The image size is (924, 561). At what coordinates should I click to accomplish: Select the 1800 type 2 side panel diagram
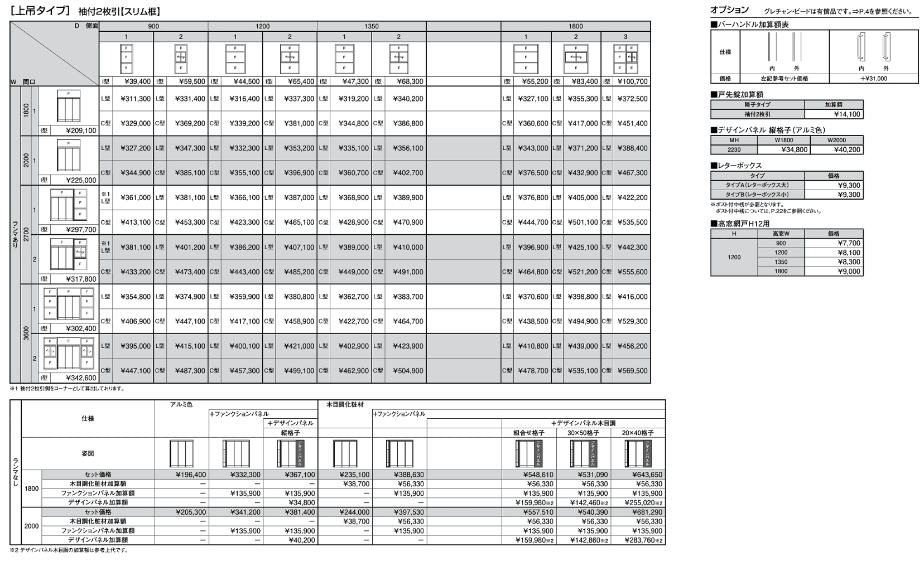(x=576, y=59)
